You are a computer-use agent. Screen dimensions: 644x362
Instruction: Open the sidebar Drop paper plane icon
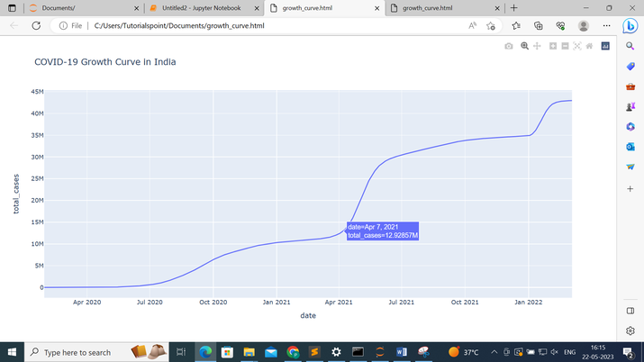[630, 167]
